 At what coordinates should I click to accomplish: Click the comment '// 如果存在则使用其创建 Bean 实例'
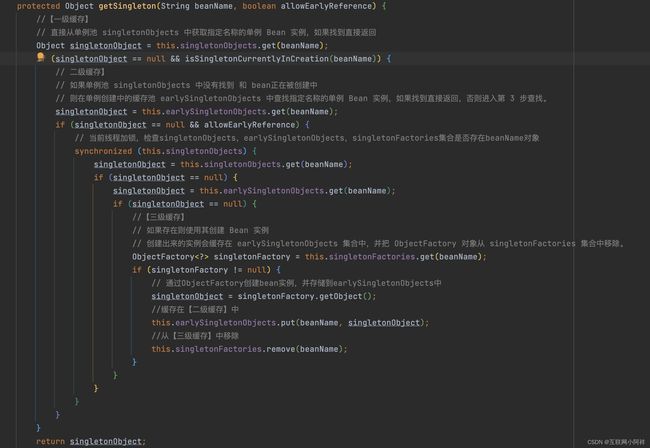[x=200, y=230]
